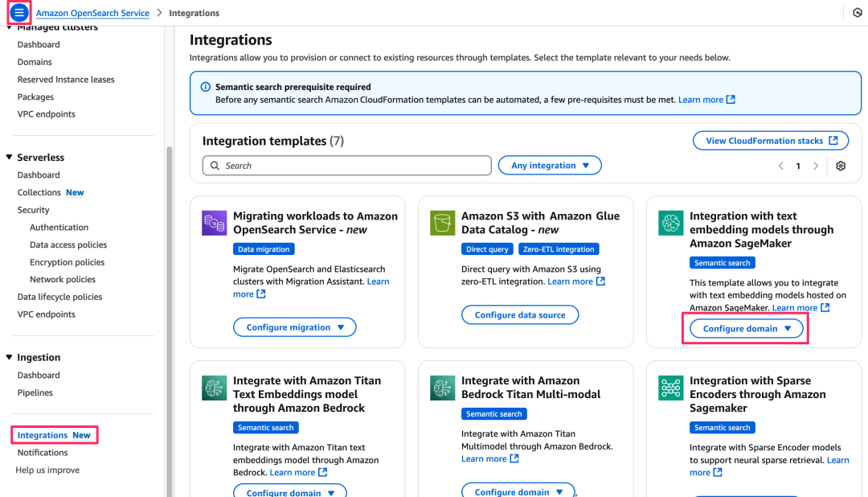The height and width of the screenshot is (497, 868).
Task: Open Managed clusters Dashboard
Action: (39, 44)
